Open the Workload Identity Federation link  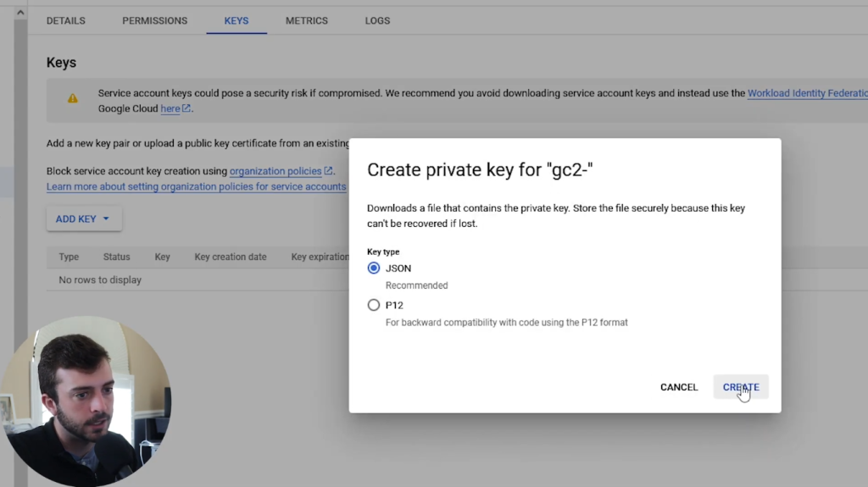click(x=807, y=93)
